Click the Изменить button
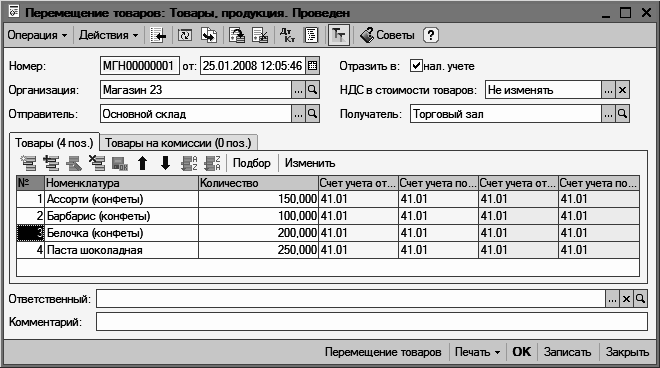 310,163
